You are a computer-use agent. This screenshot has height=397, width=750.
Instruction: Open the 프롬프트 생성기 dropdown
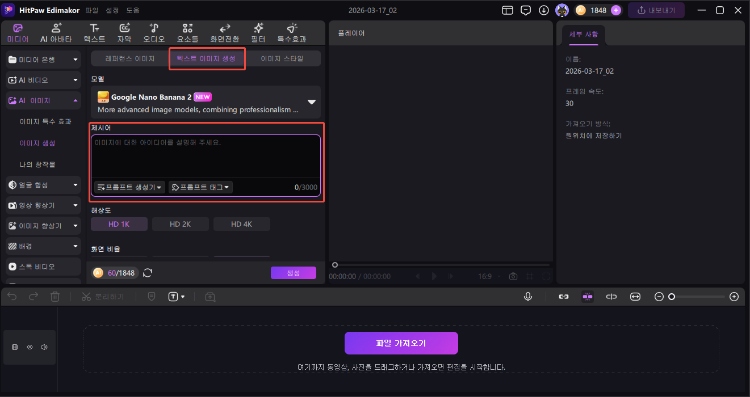130,187
